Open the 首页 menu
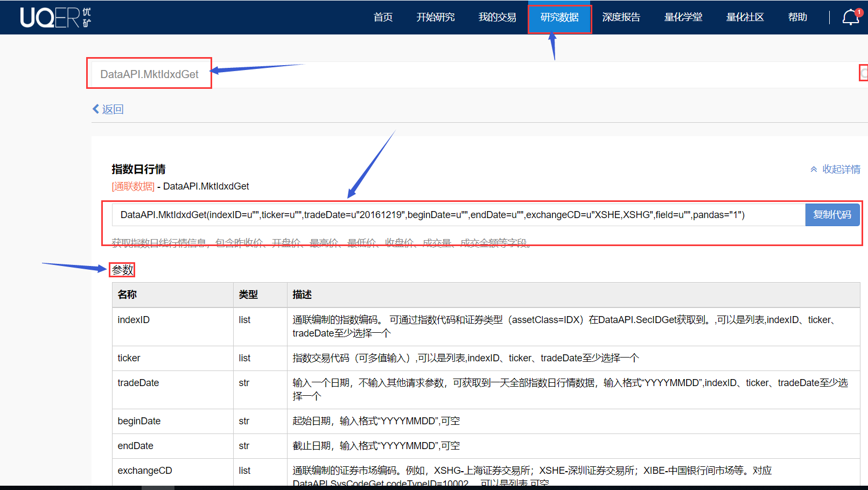Viewport: 868px width, 490px height. pyautogui.click(x=383, y=17)
